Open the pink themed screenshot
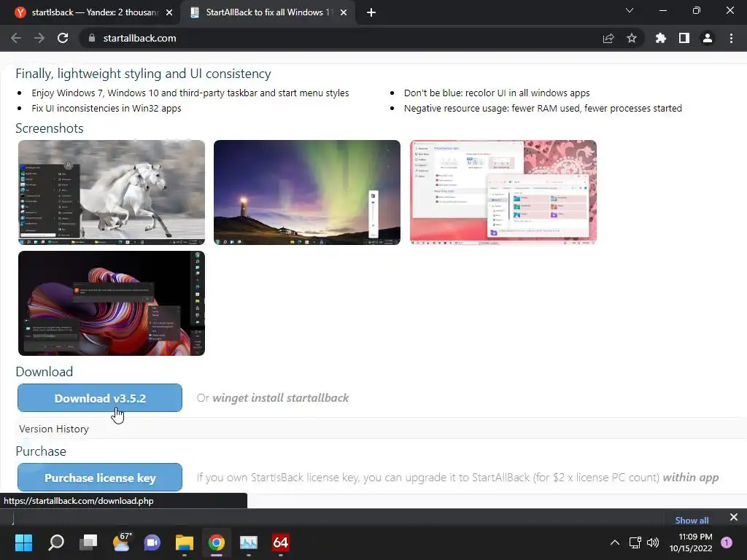Image resolution: width=747 pixels, height=560 pixels. [x=503, y=192]
